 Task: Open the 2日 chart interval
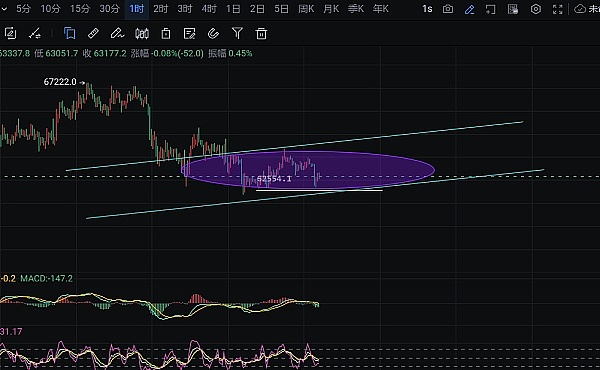pos(257,9)
